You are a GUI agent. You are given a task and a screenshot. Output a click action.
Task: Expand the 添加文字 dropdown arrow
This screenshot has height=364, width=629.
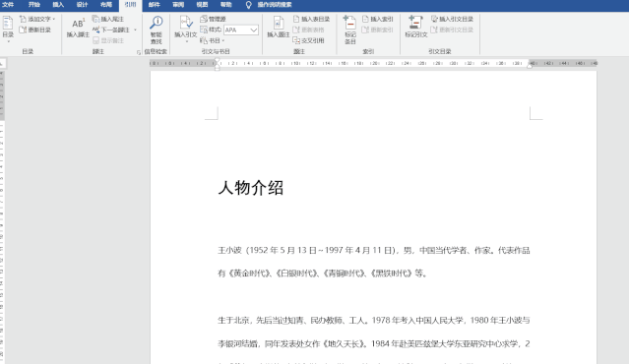pyautogui.click(x=54, y=19)
